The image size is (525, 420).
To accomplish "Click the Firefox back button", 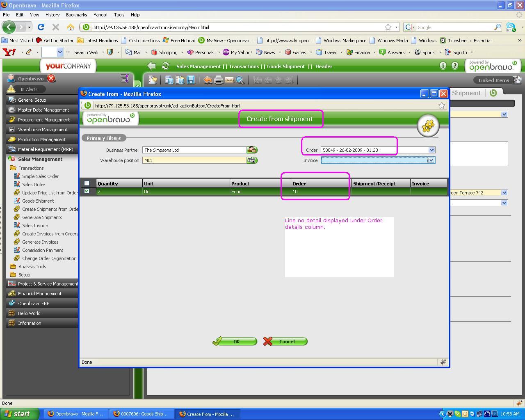I will tap(9, 27).
